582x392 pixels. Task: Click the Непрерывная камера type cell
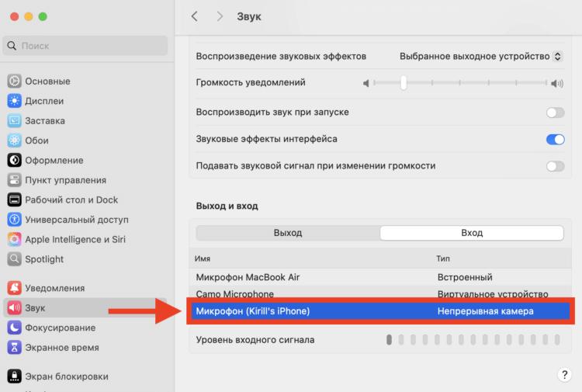[485, 311]
